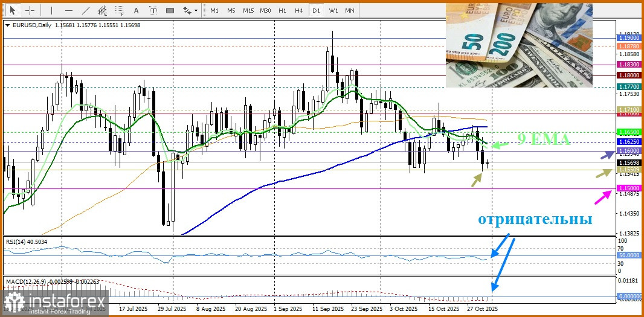Click the 20 Aug 2025 date label
Screen dimensions: 644x317
pos(250,309)
